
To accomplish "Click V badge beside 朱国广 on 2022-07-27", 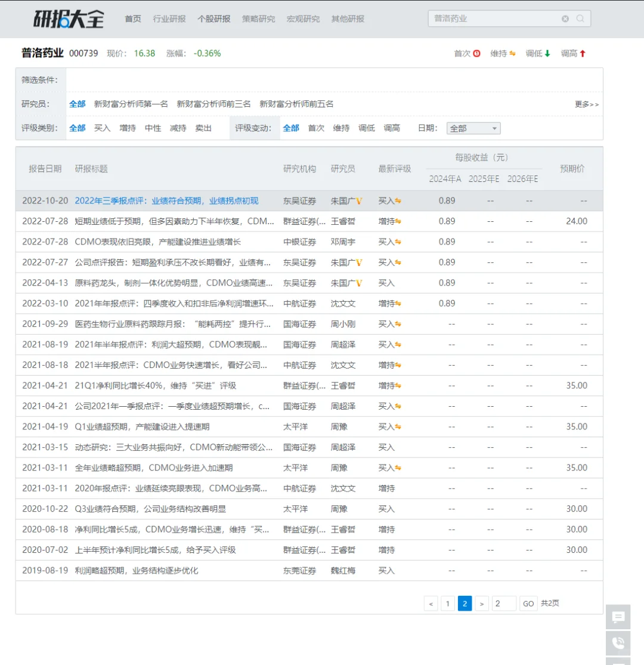I will [x=359, y=262].
